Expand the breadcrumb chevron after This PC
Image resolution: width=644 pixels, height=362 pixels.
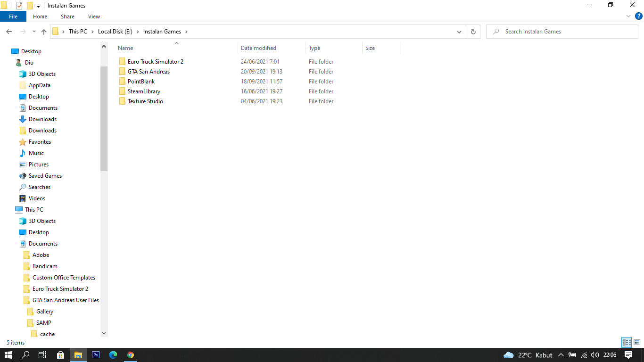click(x=92, y=32)
